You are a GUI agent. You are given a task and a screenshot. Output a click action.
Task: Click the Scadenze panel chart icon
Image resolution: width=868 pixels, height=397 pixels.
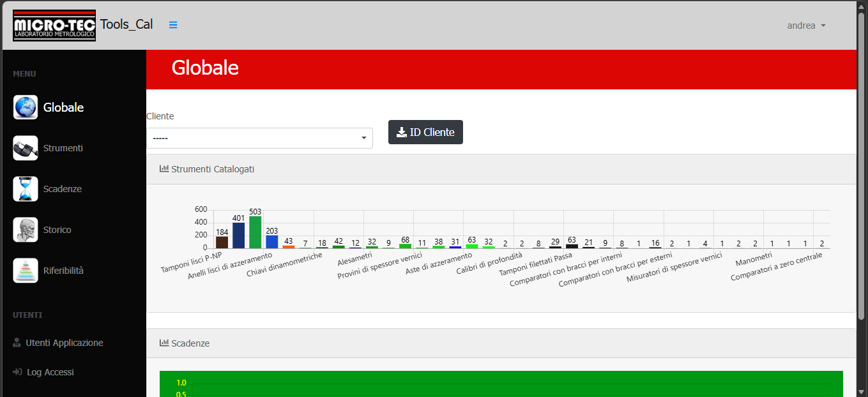[x=164, y=343]
